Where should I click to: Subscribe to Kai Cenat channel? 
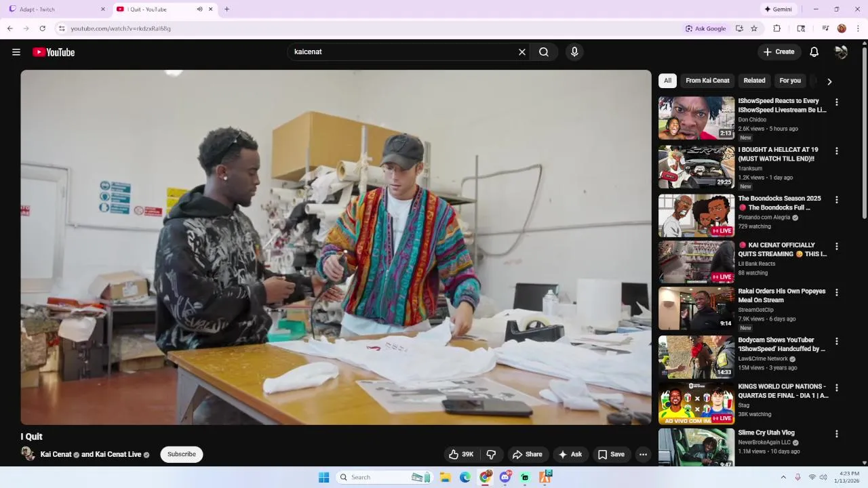pyautogui.click(x=182, y=454)
